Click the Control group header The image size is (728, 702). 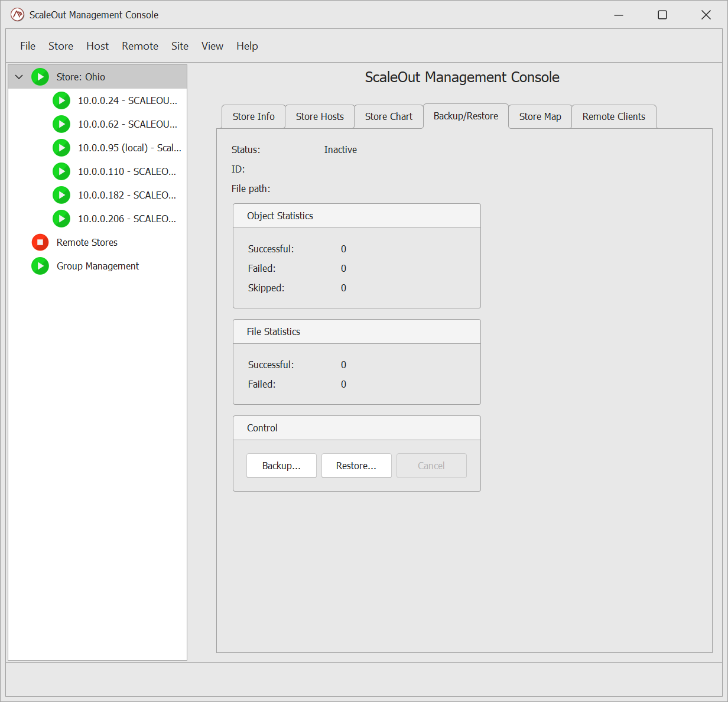pyautogui.click(x=357, y=428)
